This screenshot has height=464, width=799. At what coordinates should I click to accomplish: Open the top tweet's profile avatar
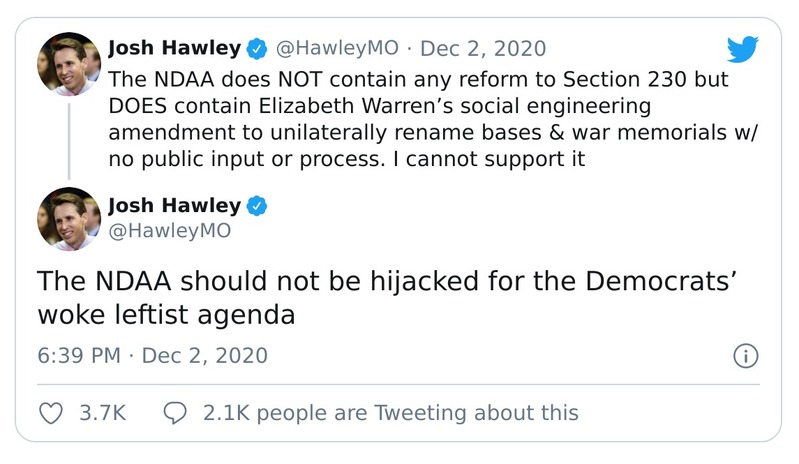pos(68,61)
